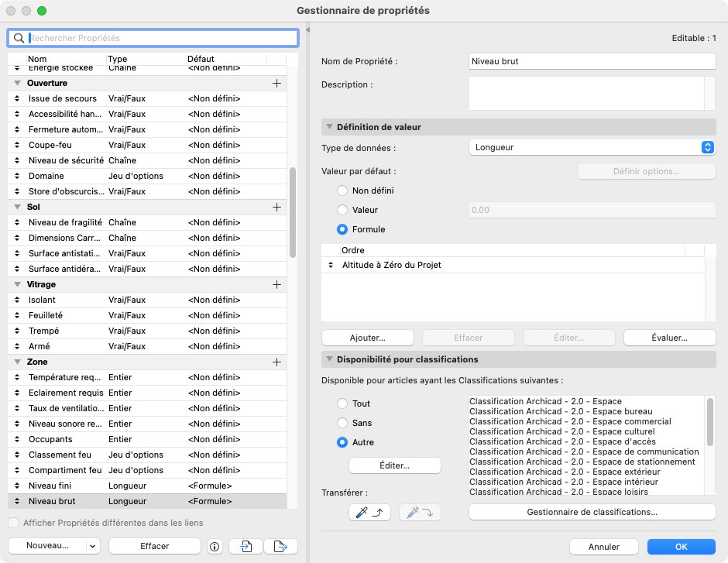Click the Évaluer formula button
Viewport: 728px width, 563px height.
[x=669, y=338]
